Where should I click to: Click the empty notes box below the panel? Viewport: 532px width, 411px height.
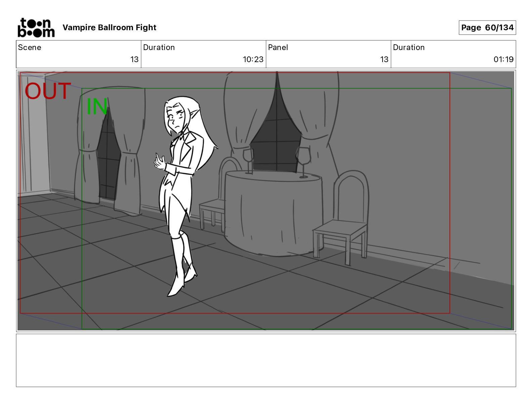[266, 360]
